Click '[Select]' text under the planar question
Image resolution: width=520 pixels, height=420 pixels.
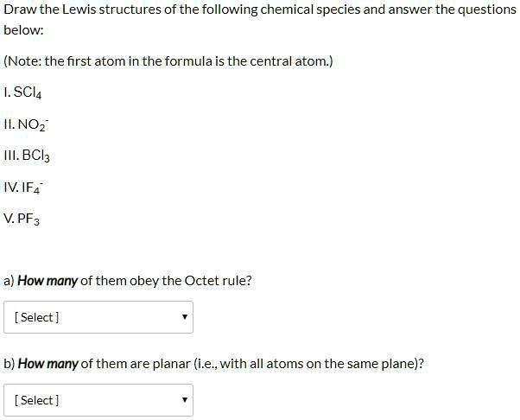pyautogui.click(x=37, y=400)
